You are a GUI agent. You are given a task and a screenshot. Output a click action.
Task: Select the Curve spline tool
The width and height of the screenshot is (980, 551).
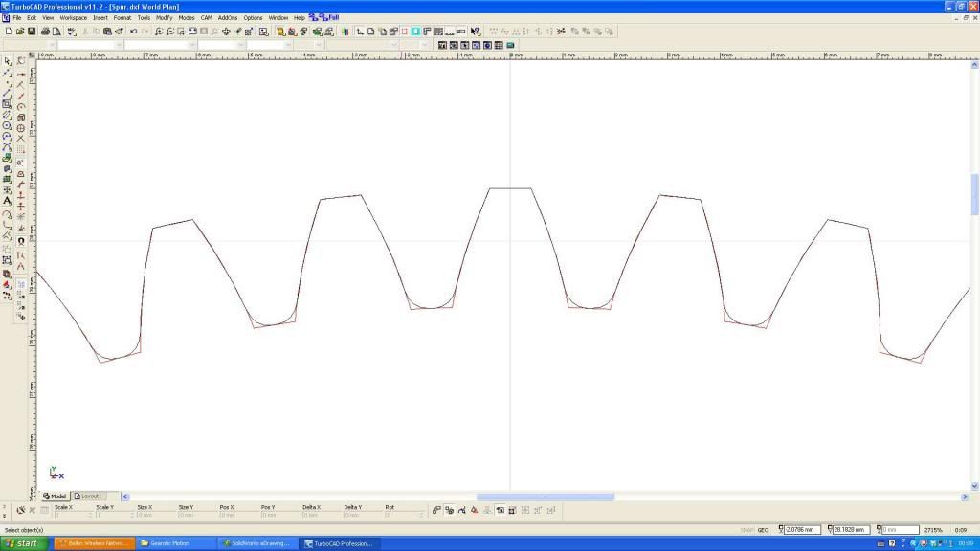[7, 146]
